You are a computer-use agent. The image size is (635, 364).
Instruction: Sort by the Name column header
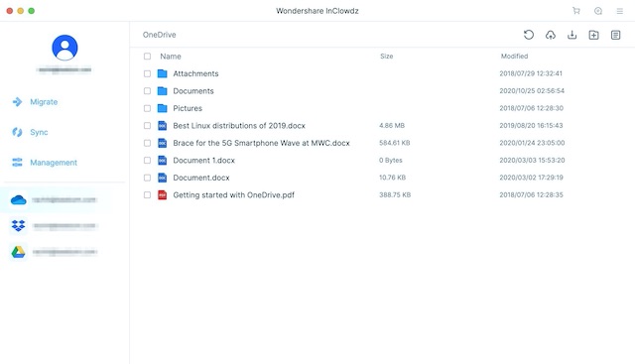tap(171, 57)
